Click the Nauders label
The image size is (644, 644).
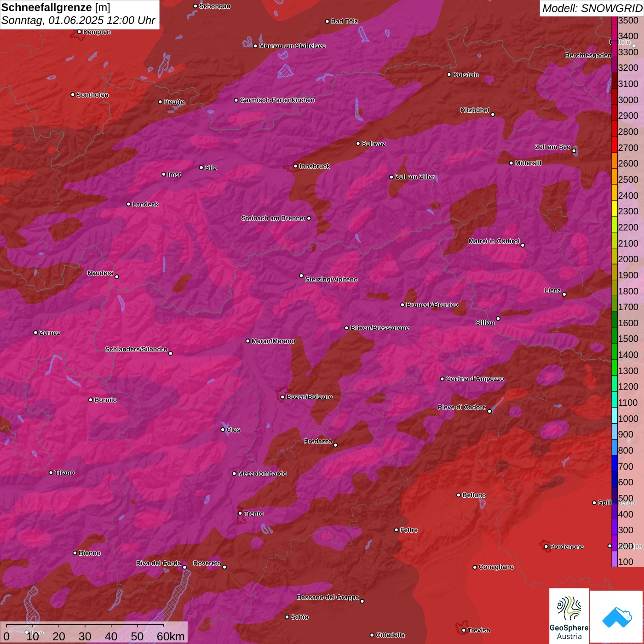[100, 273]
